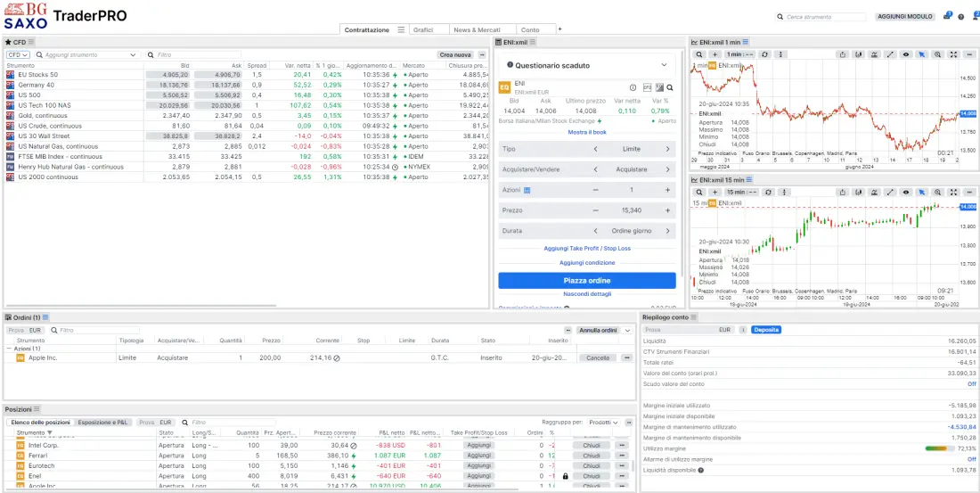Expand the Questionario scaduto notice
The image size is (980, 493).
point(664,65)
